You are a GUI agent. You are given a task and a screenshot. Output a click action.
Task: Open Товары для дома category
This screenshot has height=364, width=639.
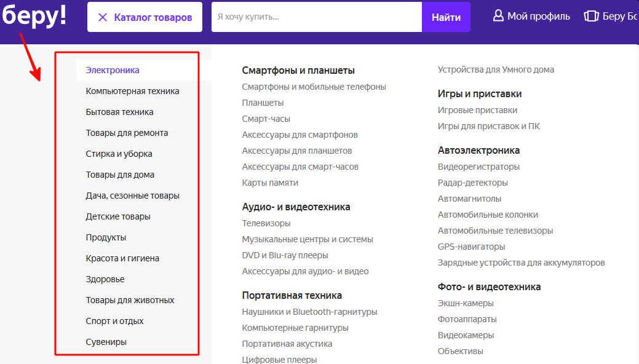[x=120, y=175]
